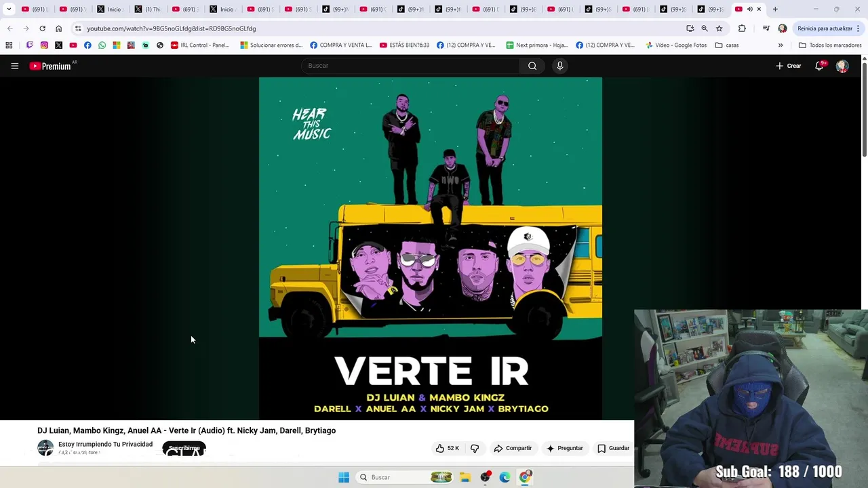
Task: Click the Preguntar button
Action: [565, 448]
